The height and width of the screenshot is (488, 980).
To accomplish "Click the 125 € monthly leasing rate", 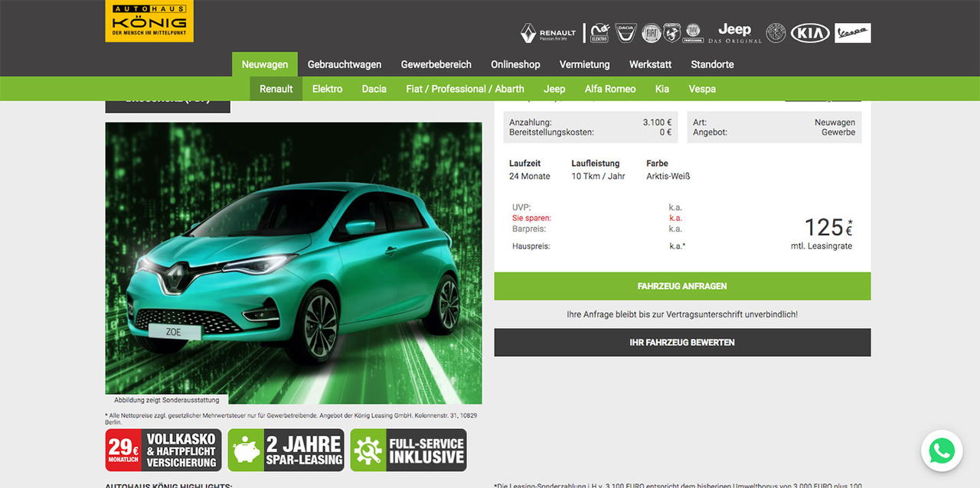I will pos(828,227).
